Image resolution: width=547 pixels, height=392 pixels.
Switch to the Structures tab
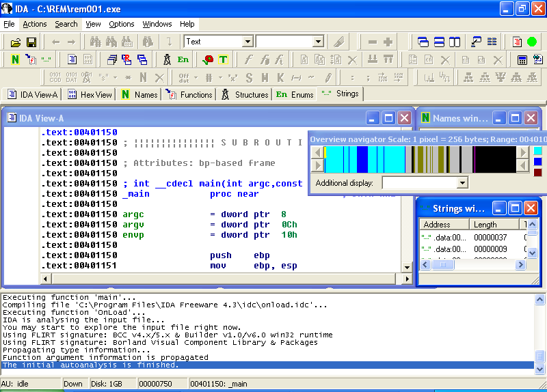245,94
